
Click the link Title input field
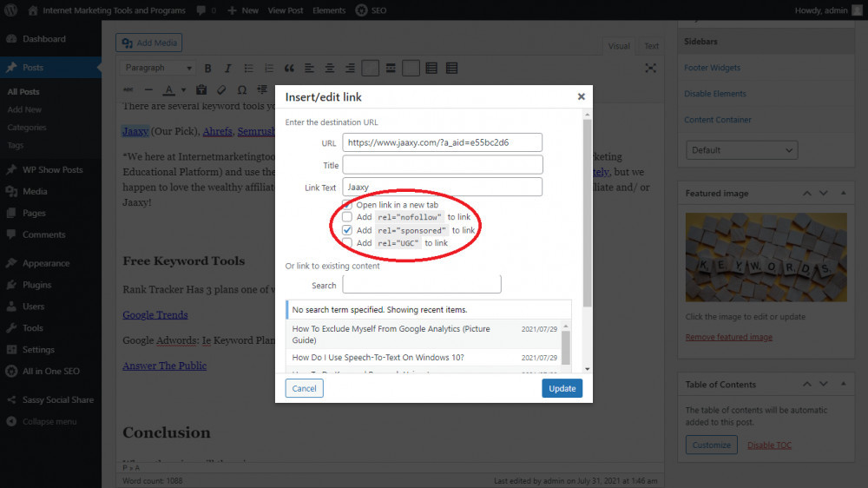tap(443, 165)
